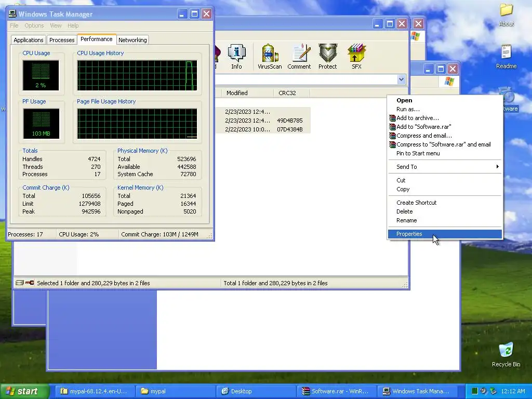Choose Copy from the context menu
Viewport: 532px width, 399px height.
click(x=445, y=189)
